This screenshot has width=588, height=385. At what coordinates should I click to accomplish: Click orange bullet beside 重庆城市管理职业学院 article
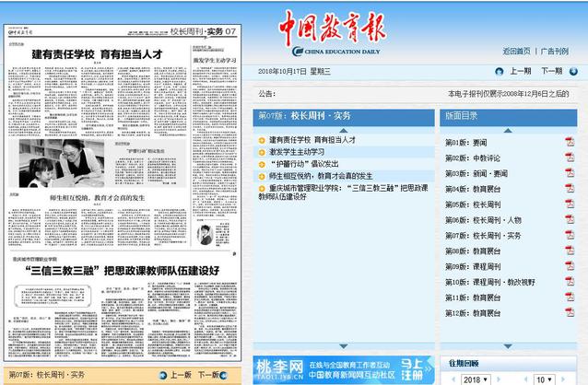pos(262,188)
